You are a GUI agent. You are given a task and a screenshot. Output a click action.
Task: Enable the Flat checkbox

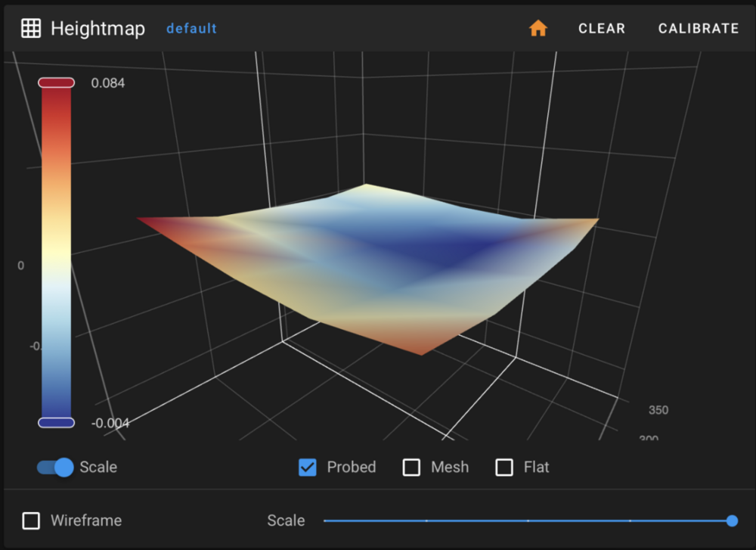tap(504, 467)
